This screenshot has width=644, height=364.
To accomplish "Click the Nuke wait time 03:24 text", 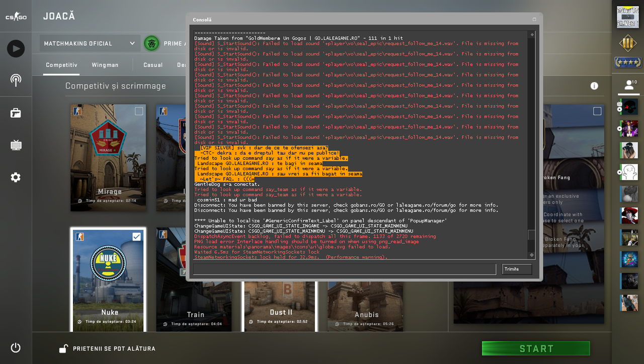I will 111,322.
